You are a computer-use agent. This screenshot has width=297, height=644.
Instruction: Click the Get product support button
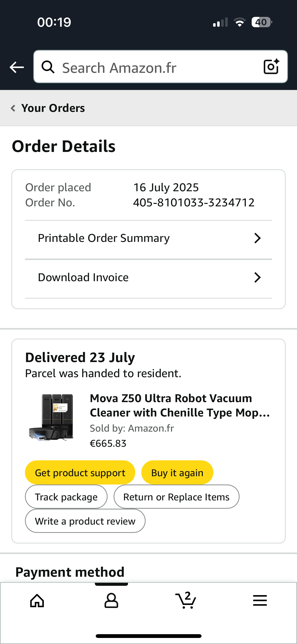tap(80, 473)
